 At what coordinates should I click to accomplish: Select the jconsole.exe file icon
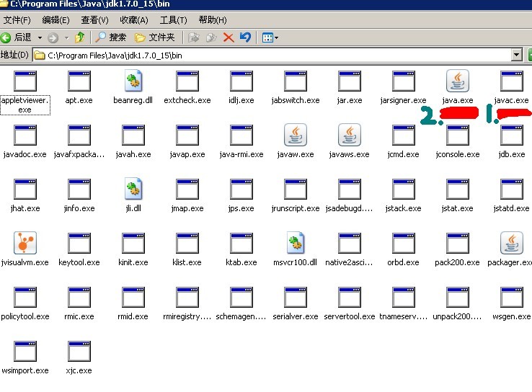[457, 135]
